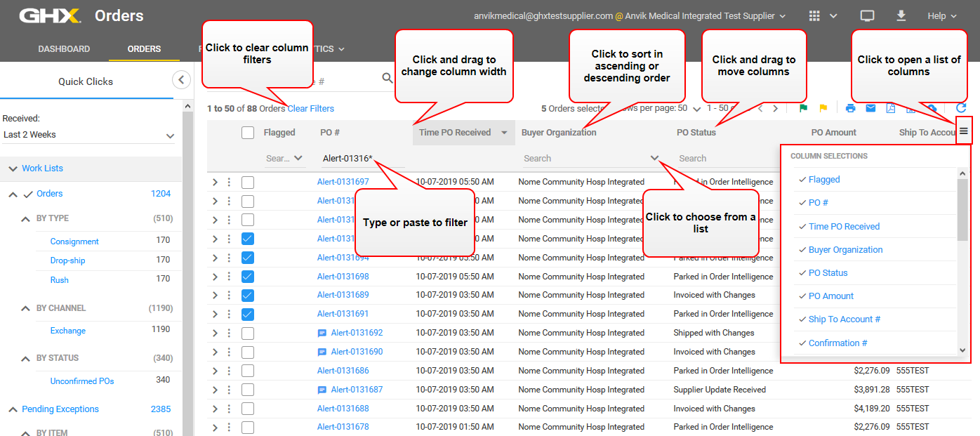Check the Alert-0131692 row checkbox
980x436 pixels.
pyautogui.click(x=248, y=333)
